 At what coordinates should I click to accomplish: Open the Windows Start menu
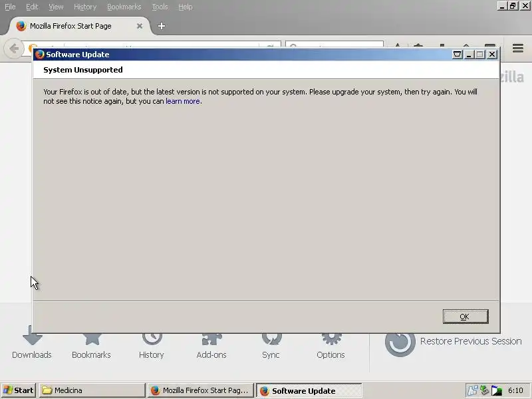pos(19,390)
